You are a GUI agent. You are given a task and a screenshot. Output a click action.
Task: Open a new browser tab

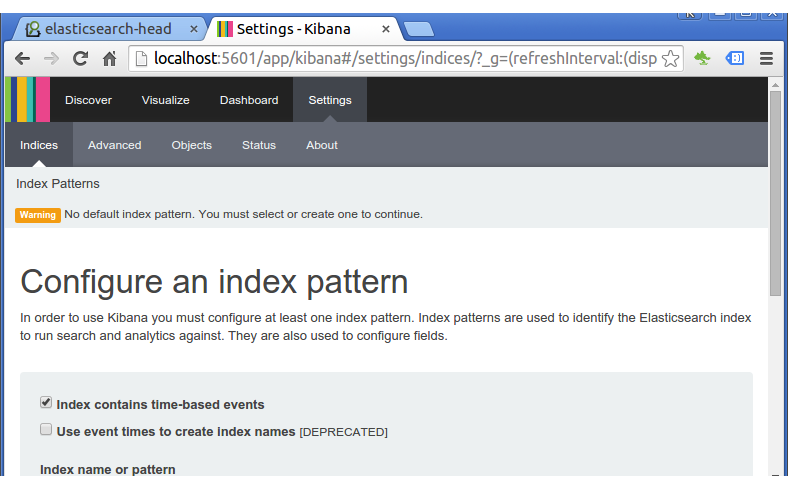click(418, 29)
